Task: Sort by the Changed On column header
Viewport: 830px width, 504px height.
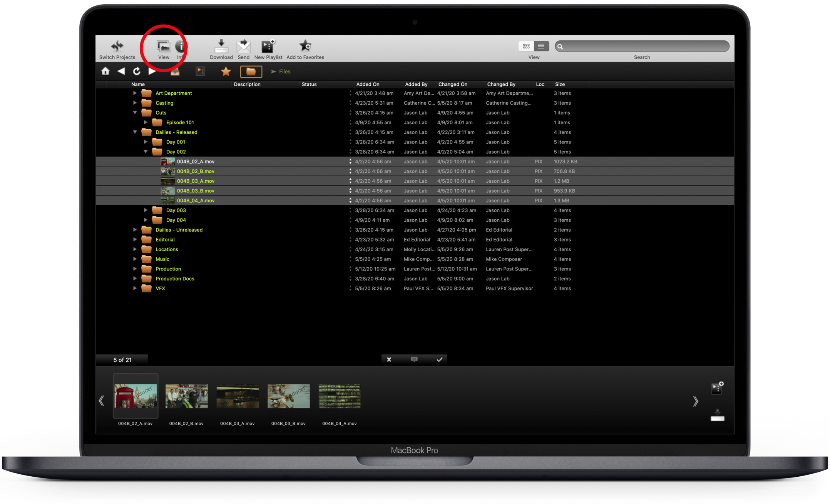Action: point(453,84)
